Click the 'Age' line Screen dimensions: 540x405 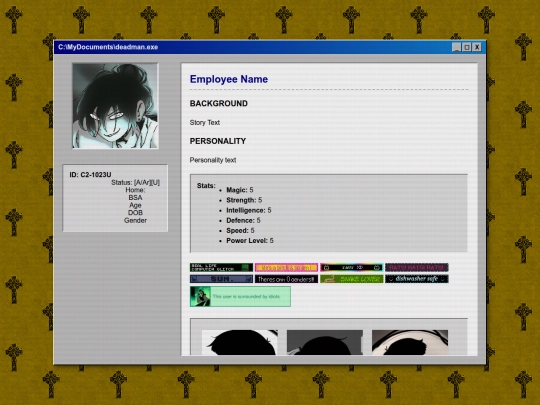coord(135,205)
